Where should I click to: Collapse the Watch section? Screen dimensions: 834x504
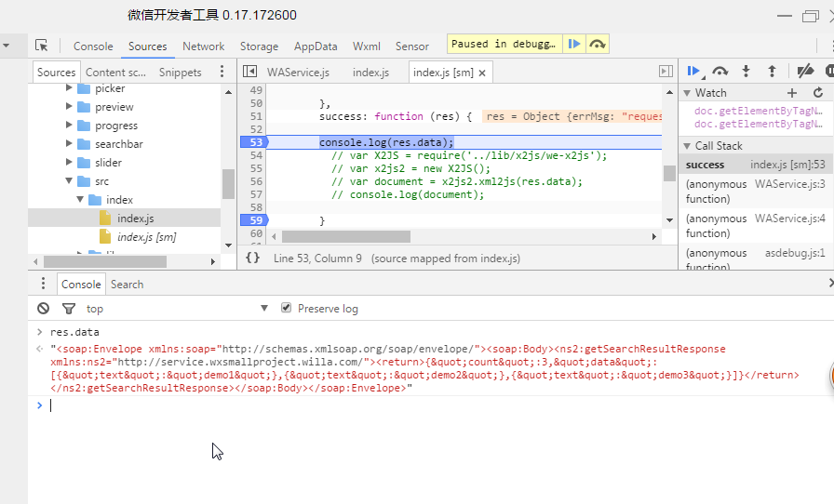coord(687,93)
